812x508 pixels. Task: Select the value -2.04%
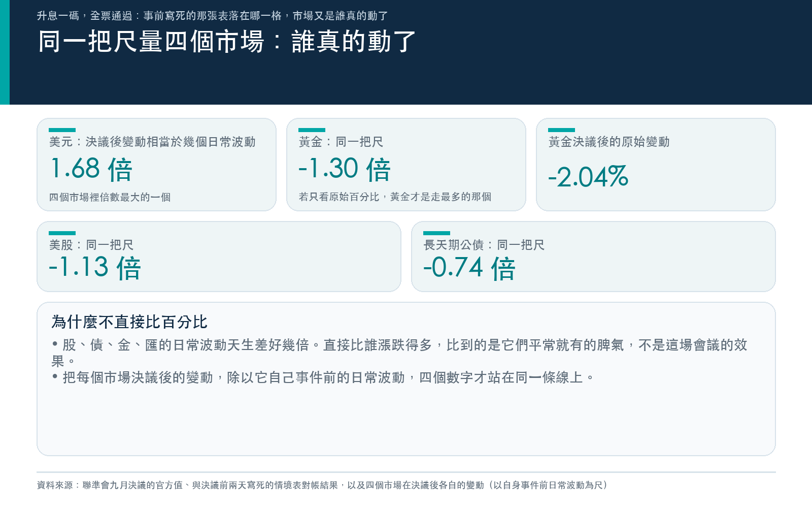coord(588,177)
